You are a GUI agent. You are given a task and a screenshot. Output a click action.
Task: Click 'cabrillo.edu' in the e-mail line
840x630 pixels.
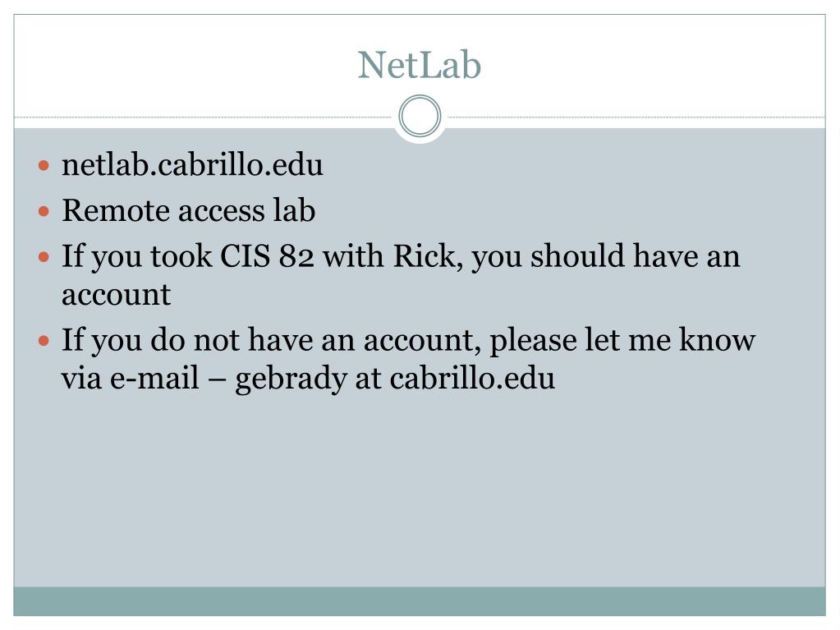tap(472, 378)
